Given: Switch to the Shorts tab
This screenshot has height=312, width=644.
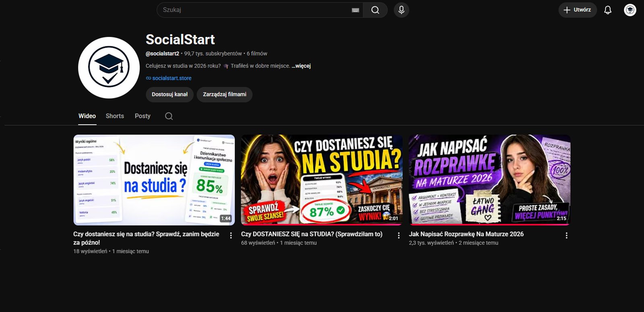Looking at the screenshot, I should coord(115,116).
